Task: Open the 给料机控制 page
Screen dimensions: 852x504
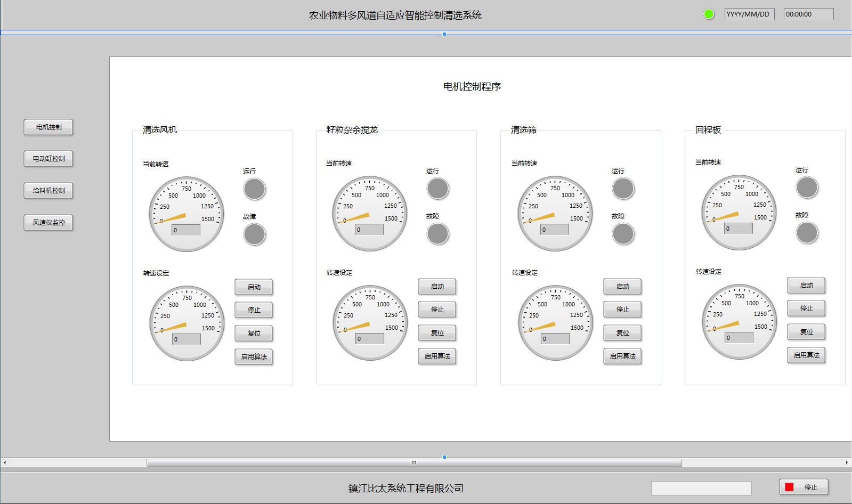Action: coord(48,191)
